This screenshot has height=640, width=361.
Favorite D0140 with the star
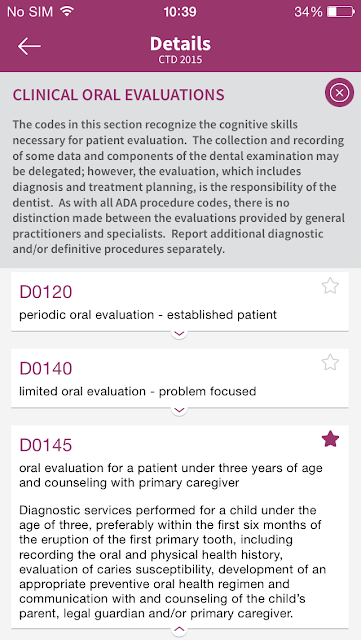330,362
